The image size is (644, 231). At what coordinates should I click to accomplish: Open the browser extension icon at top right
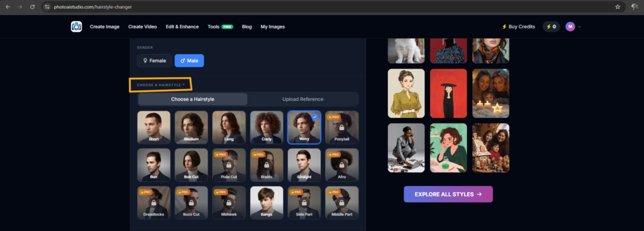point(635,7)
